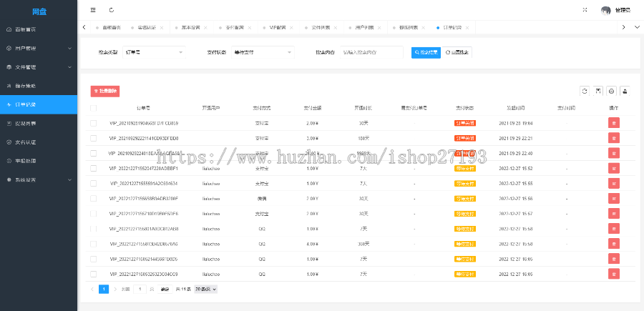Viewport: 644px width, 311px height.
Task: Open the 管理员 account menu
Action: point(623,10)
